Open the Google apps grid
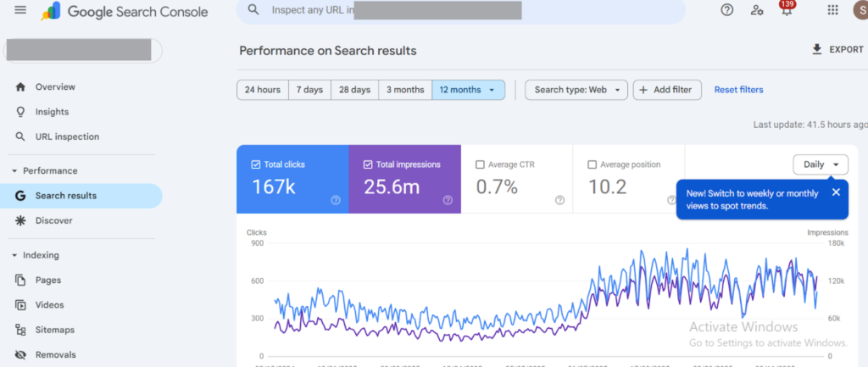Image resolution: width=868 pixels, height=367 pixels. 832,10
